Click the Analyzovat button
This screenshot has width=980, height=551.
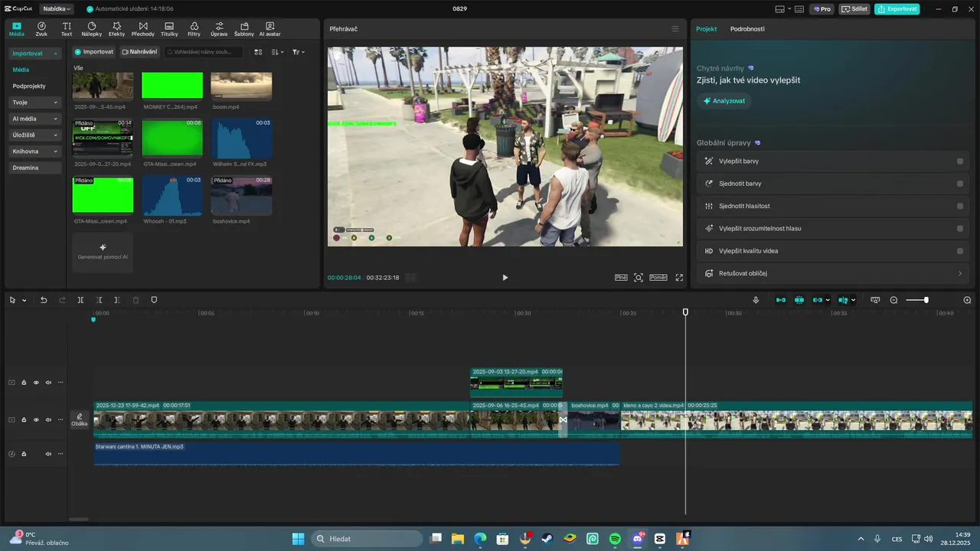click(x=724, y=101)
